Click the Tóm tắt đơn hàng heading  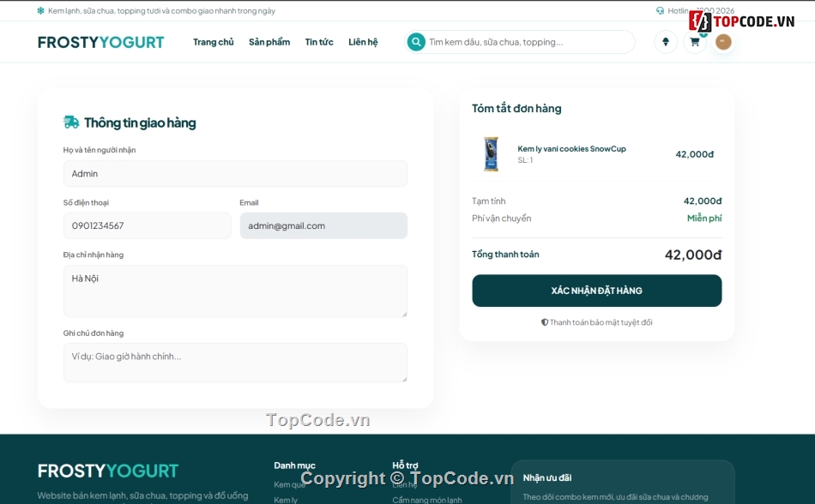(x=516, y=109)
